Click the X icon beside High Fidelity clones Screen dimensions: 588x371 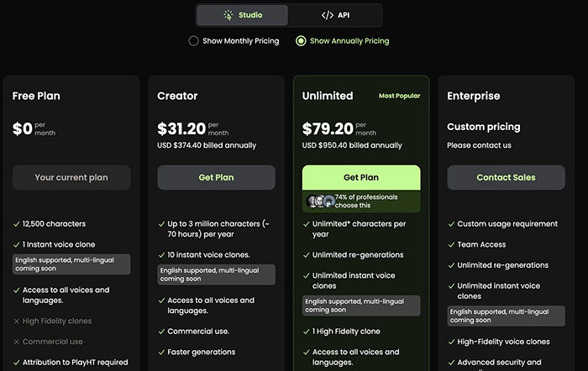(17, 321)
